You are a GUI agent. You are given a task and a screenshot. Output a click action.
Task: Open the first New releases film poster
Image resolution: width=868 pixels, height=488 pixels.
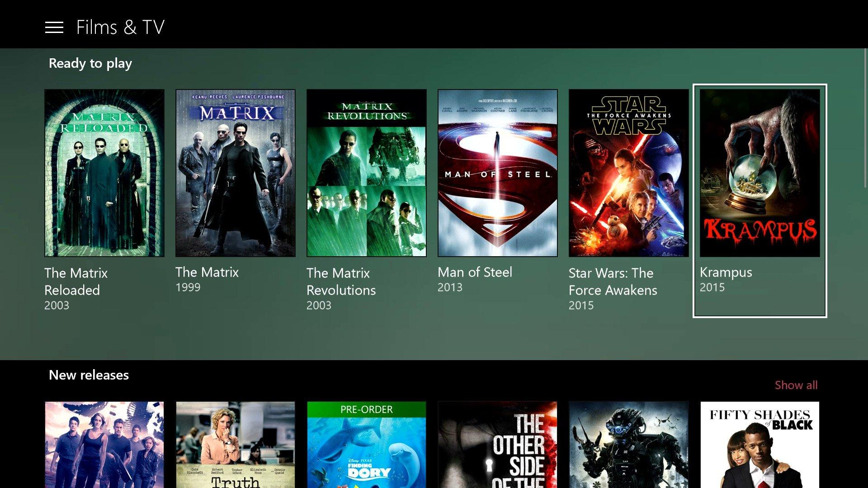104,445
